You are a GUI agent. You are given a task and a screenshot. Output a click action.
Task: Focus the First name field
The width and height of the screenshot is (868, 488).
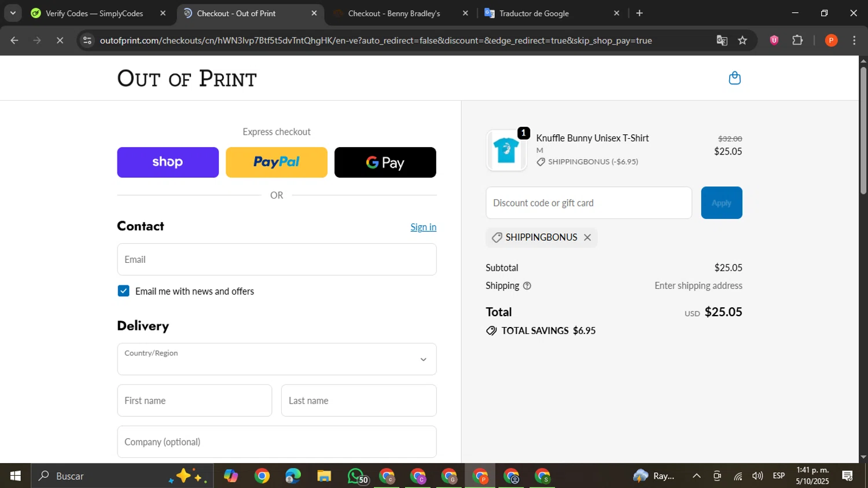(194, 401)
